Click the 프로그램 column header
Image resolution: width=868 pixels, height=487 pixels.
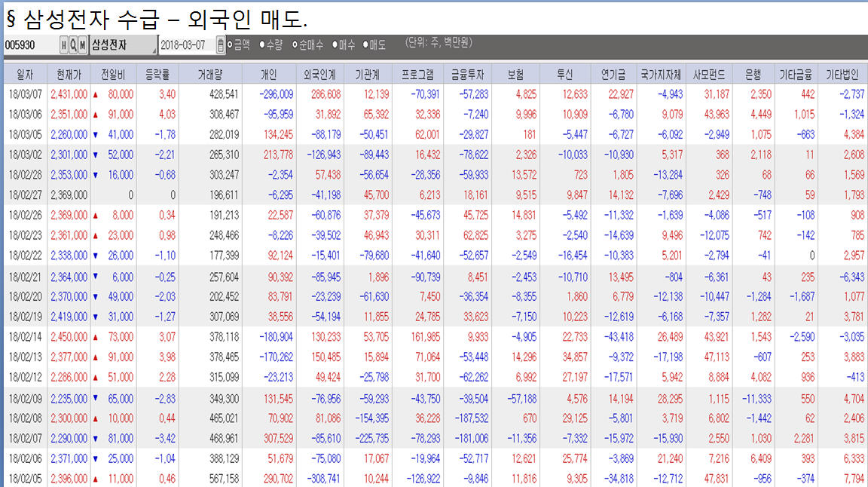point(418,75)
